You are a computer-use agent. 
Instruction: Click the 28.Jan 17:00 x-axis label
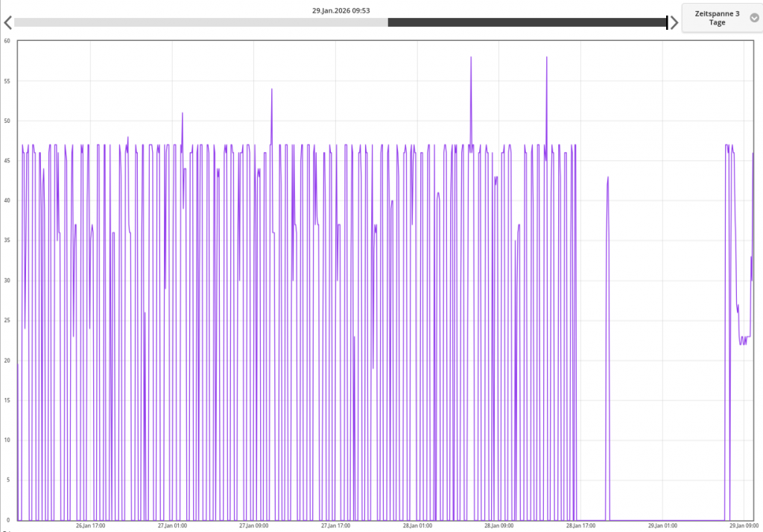click(x=580, y=525)
